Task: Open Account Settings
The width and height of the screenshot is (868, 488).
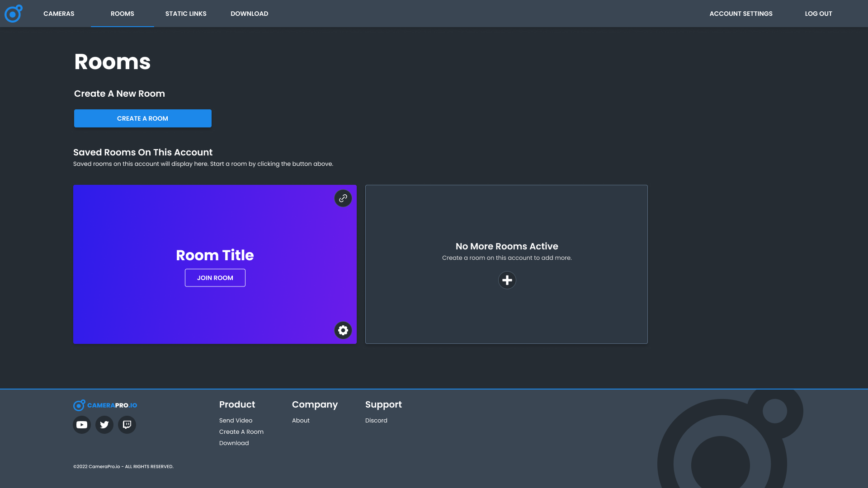Action: [x=741, y=14]
